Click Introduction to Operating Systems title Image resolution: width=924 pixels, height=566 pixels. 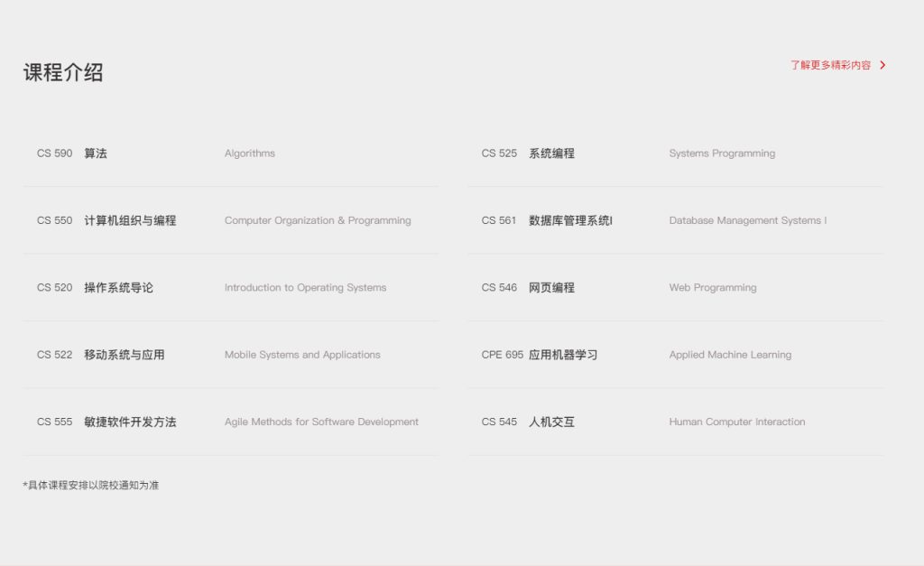point(305,288)
